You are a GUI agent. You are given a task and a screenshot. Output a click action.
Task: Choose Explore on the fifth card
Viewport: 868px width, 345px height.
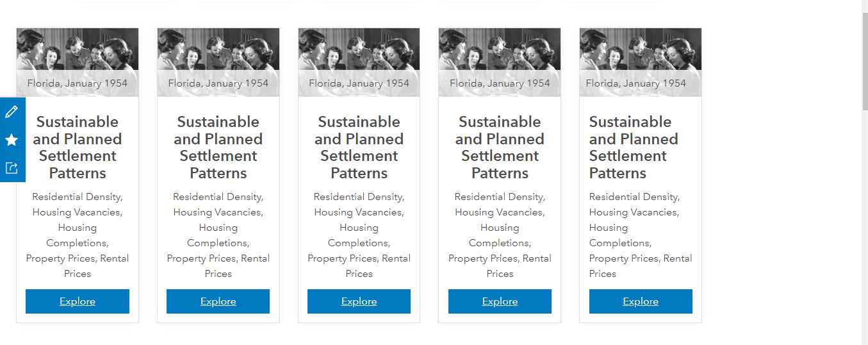pyautogui.click(x=641, y=301)
